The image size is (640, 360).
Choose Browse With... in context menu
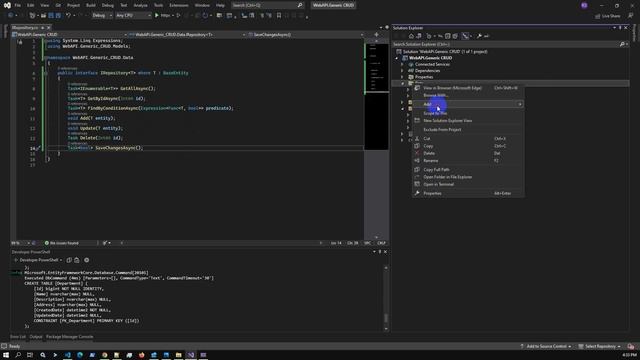click(x=467, y=95)
